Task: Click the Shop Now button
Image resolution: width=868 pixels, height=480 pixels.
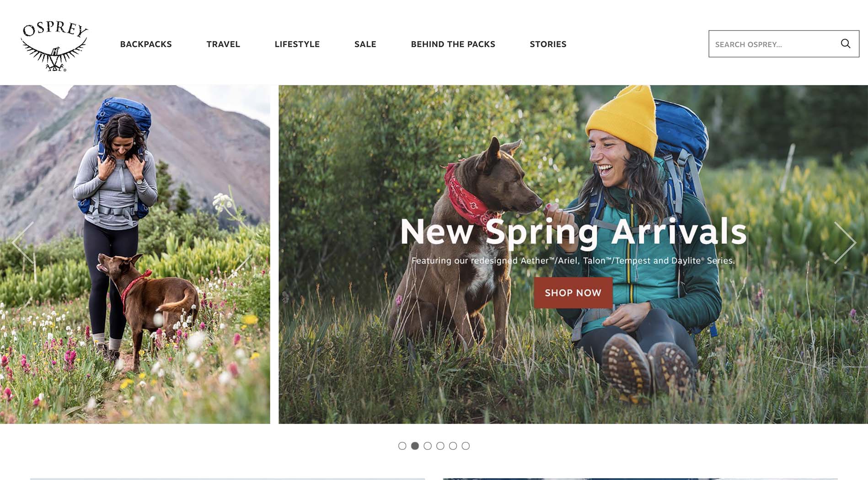Action: (x=573, y=293)
